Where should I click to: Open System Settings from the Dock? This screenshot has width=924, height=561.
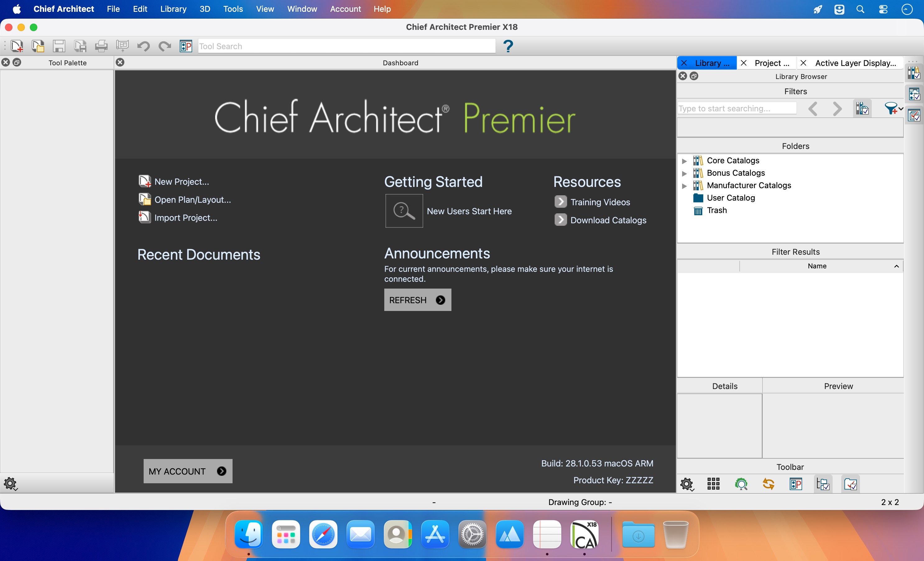tap(473, 534)
